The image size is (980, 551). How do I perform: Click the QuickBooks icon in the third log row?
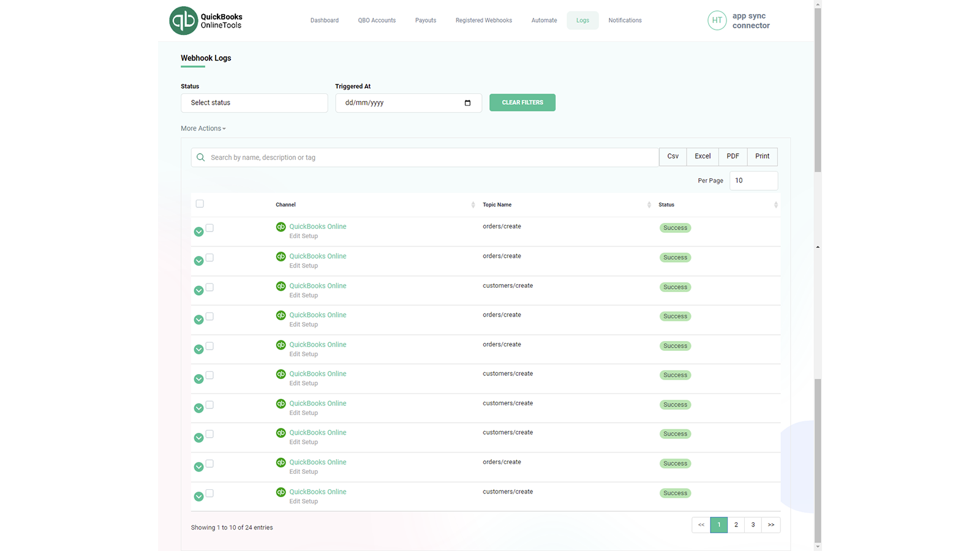click(x=281, y=286)
